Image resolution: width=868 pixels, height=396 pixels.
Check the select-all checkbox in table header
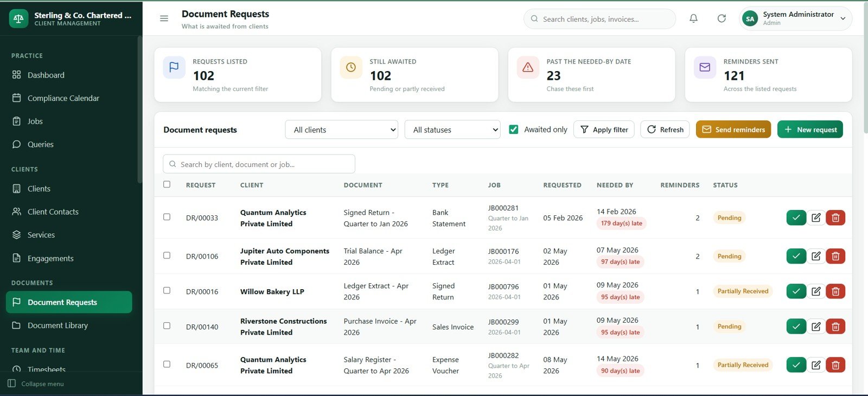[167, 184]
